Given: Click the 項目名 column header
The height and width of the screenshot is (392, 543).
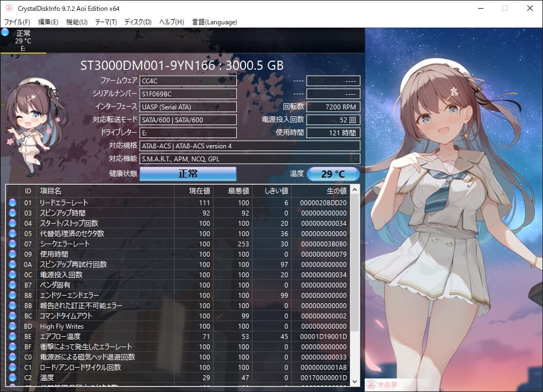Looking at the screenshot, I should [105, 191].
